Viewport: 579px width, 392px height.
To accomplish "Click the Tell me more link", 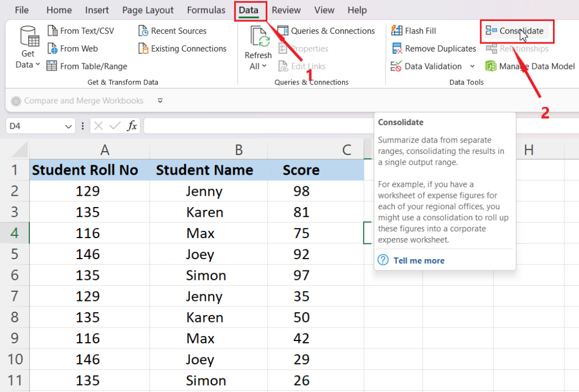I will pyautogui.click(x=418, y=260).
